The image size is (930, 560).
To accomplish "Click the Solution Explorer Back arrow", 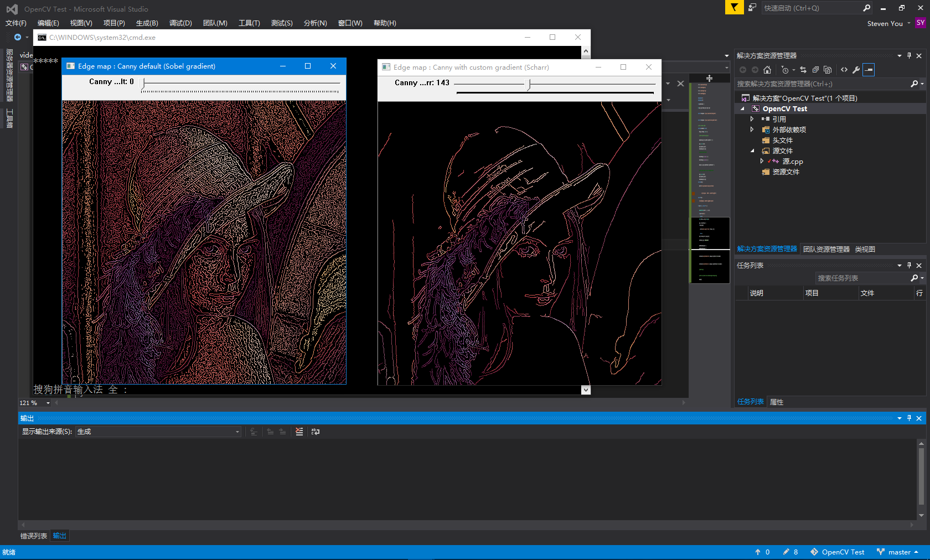I will 743,70.
